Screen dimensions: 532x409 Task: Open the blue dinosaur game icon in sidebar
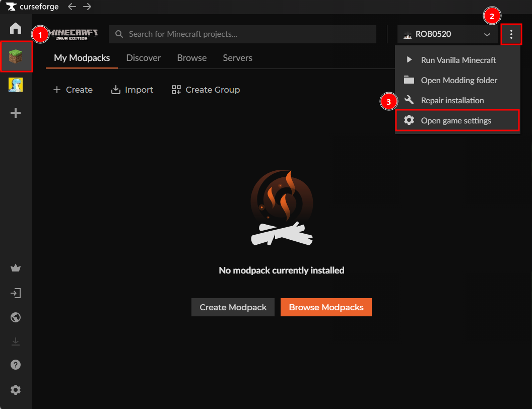[x=16, y=85]
